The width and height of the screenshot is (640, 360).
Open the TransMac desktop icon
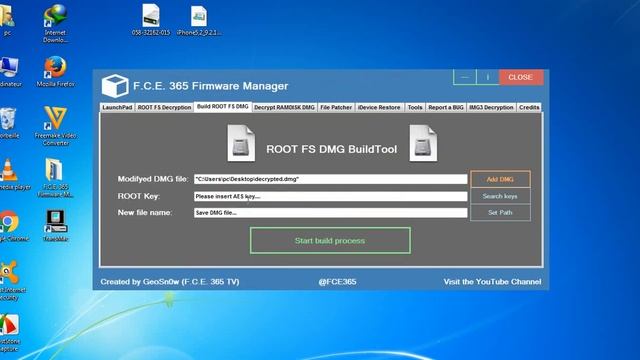tap(55, 226)
